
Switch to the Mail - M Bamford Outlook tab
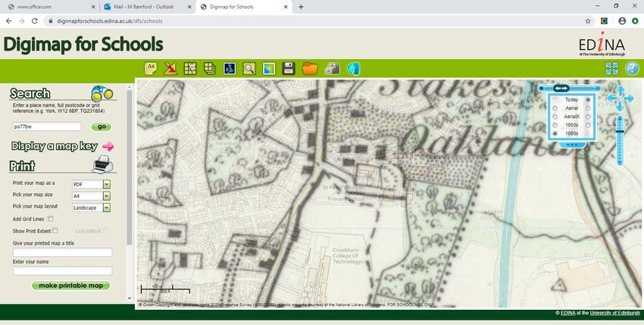tap(148, 7)
